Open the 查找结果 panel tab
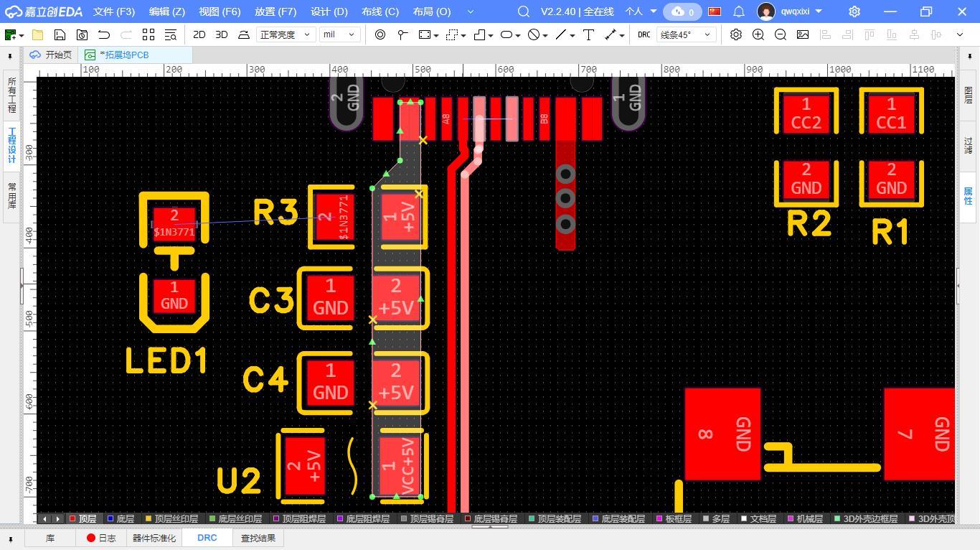 (x=258, y=538)
